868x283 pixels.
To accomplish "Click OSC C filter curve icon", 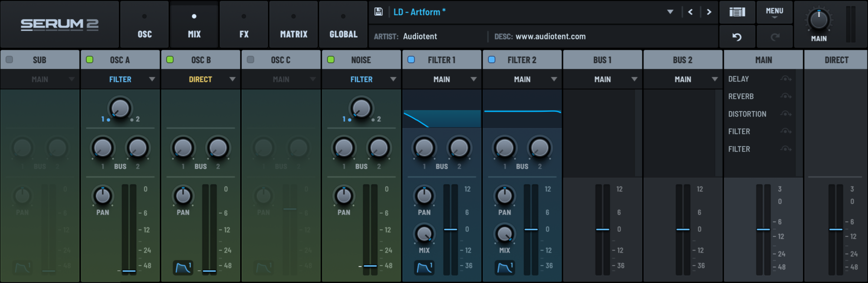I will [263, 268].
